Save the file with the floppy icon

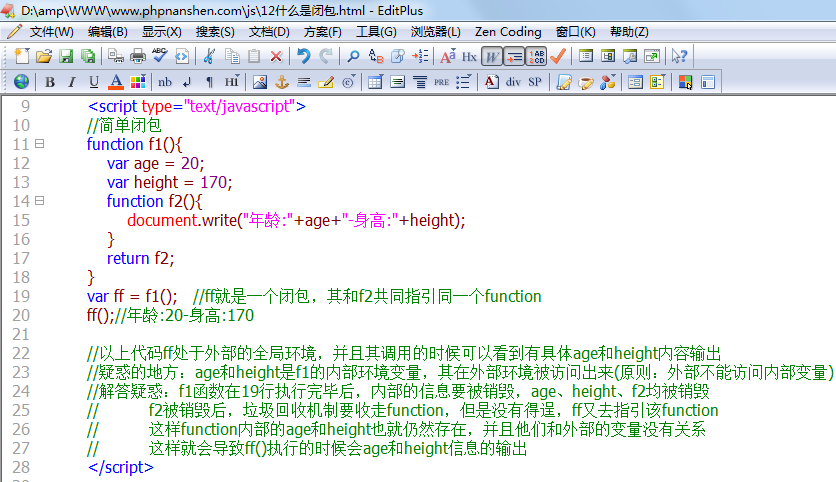click(x=66, y=56)
